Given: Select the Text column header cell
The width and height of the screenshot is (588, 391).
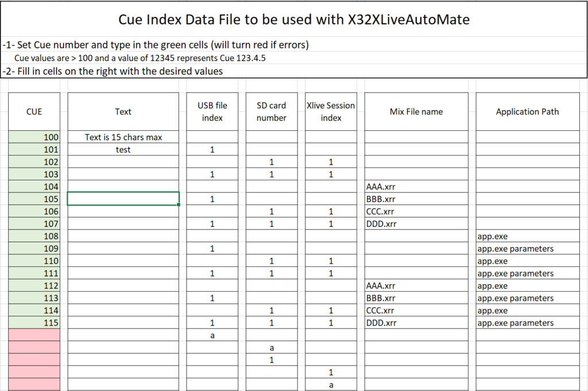Looking at the screenshot, I should click(123, 112).
